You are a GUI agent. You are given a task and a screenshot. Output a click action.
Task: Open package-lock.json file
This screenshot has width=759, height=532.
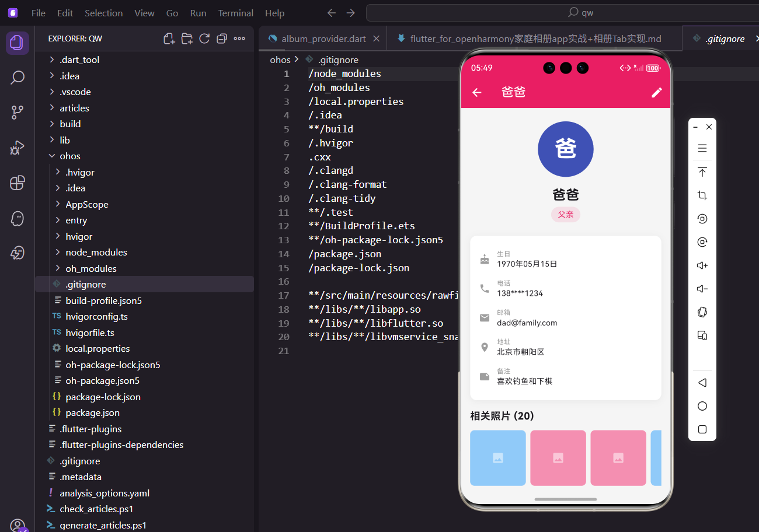pos(144,397)
